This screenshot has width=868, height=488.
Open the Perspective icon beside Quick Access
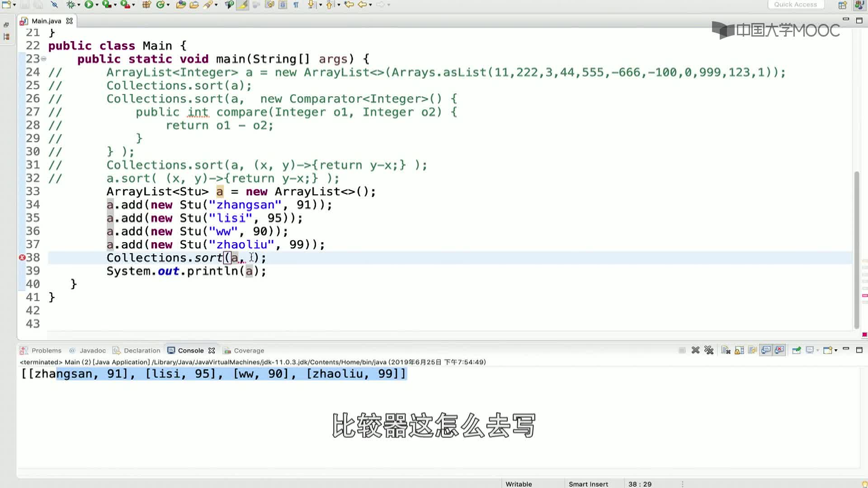point(843,5)
